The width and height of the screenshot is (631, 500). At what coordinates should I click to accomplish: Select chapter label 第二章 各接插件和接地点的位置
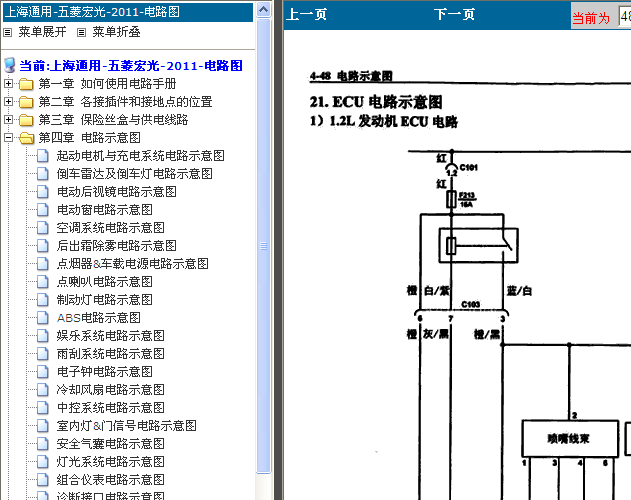click(x=125, y=102)
